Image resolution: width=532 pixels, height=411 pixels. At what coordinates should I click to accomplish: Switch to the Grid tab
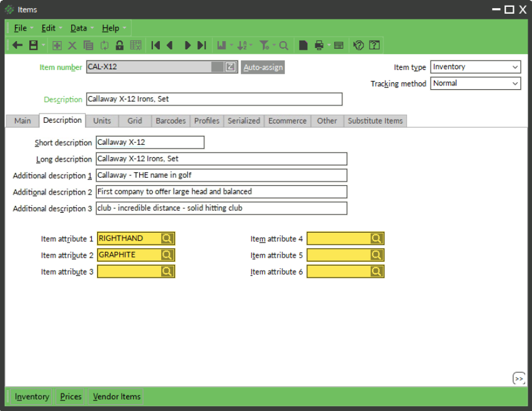point(135,121)
